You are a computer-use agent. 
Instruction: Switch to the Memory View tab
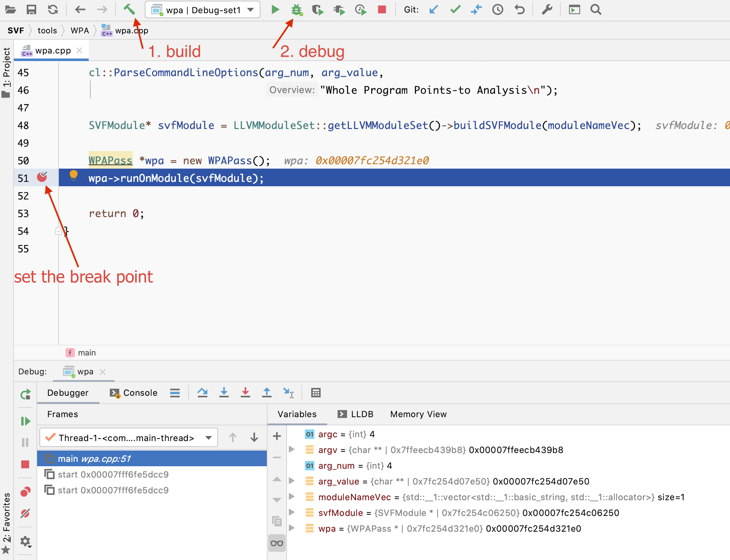point(418,414)
